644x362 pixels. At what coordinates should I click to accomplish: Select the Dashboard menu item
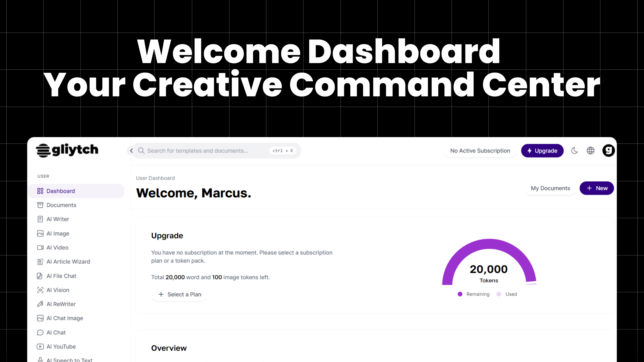(61, 191)
